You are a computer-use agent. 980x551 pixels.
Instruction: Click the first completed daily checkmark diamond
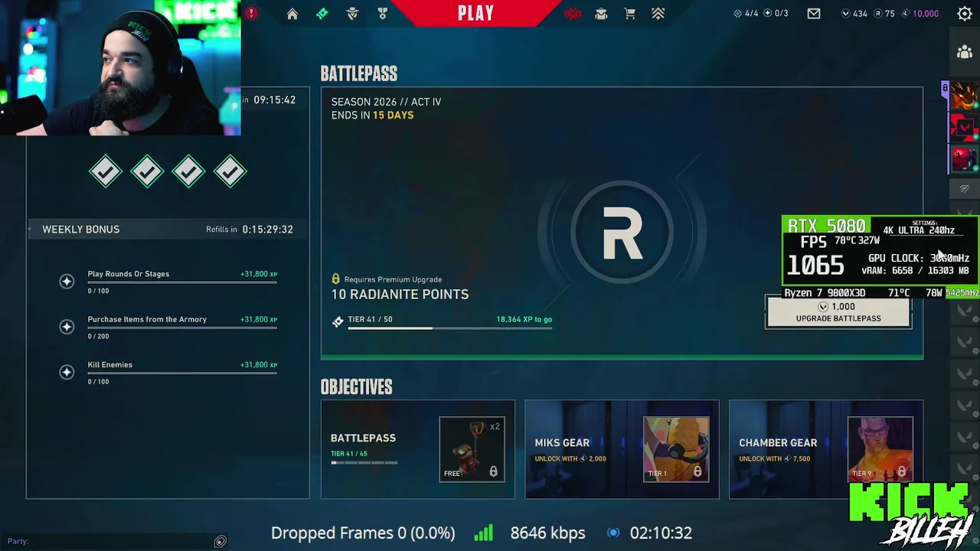106,171
